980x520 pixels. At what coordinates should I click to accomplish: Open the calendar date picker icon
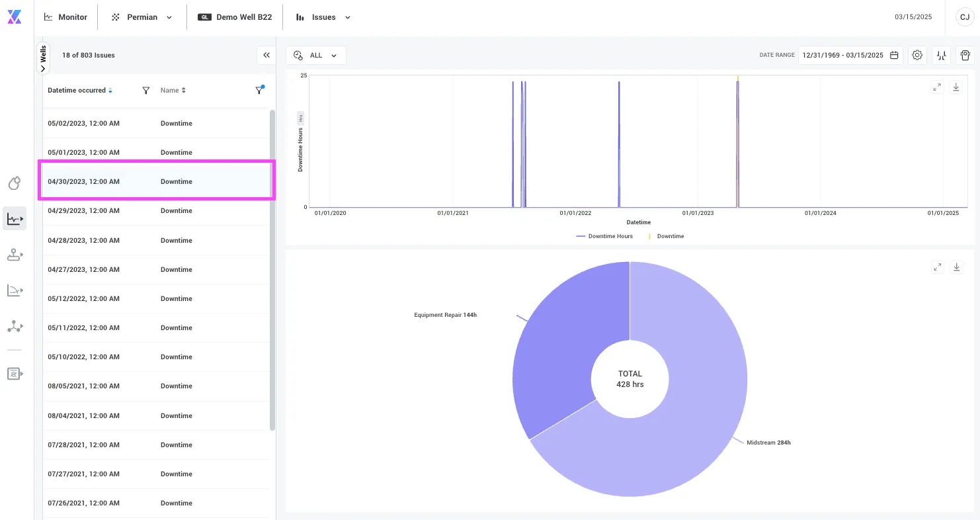tap(894, 56)
